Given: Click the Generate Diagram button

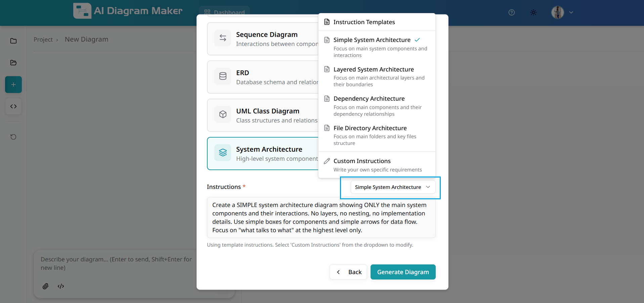Looking at the screenshot, I should pyautogui.click(x=403, y=272).
